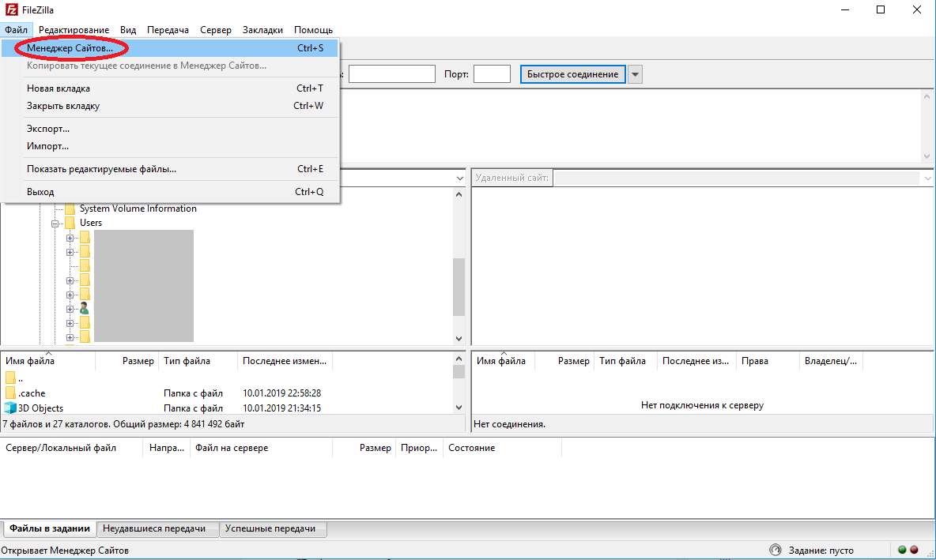Viewport: 936px width, 560px height.
Task: Click the red activity LED in status bar
Action: [x=914, y=550]
